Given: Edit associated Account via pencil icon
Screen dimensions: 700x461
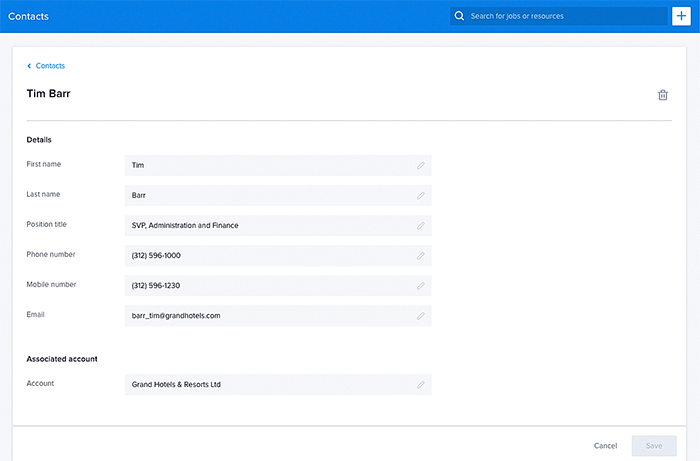Looking at the screenshot, I should [x=421, y=384].
